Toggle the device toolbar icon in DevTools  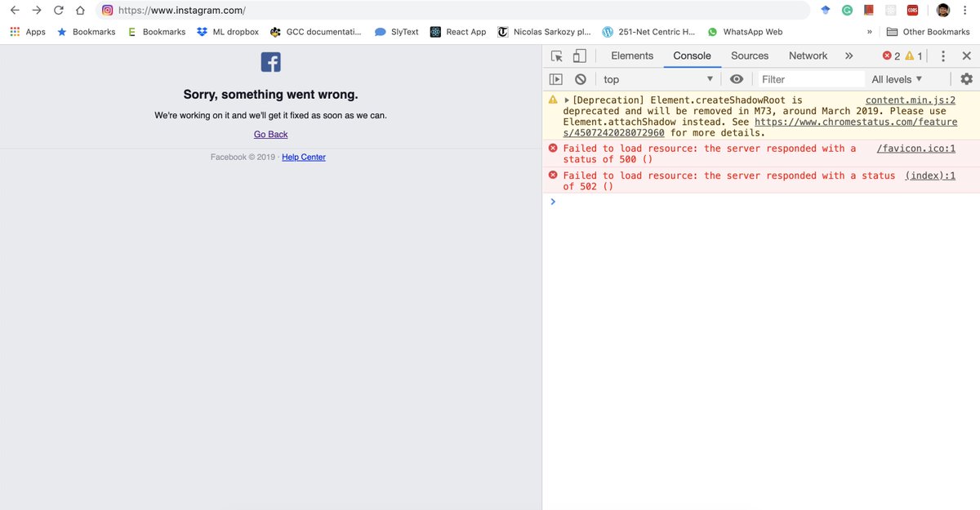point(579,55)
